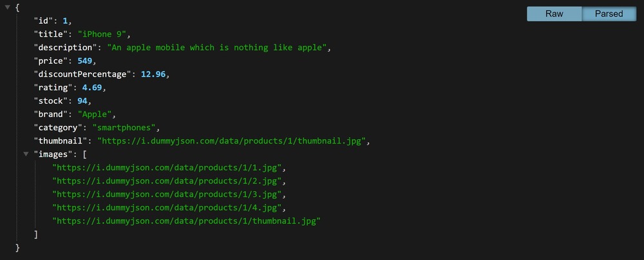Screen dimensions: 644x260
Task: Click the "smartphones" category value
Action: tap(124, 127)
